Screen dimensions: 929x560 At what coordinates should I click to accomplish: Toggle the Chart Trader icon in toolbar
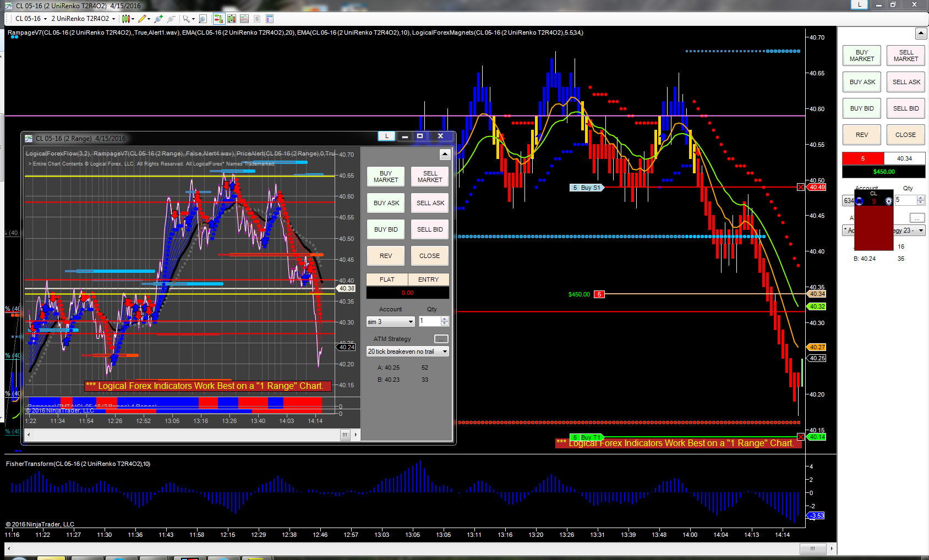point(218,19)
